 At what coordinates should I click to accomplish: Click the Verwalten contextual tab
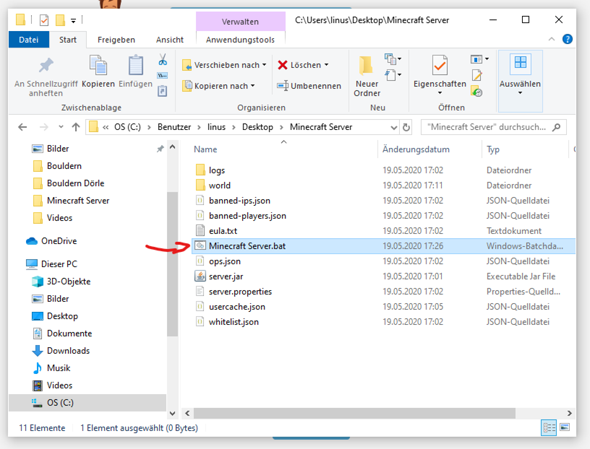[240, 21]
